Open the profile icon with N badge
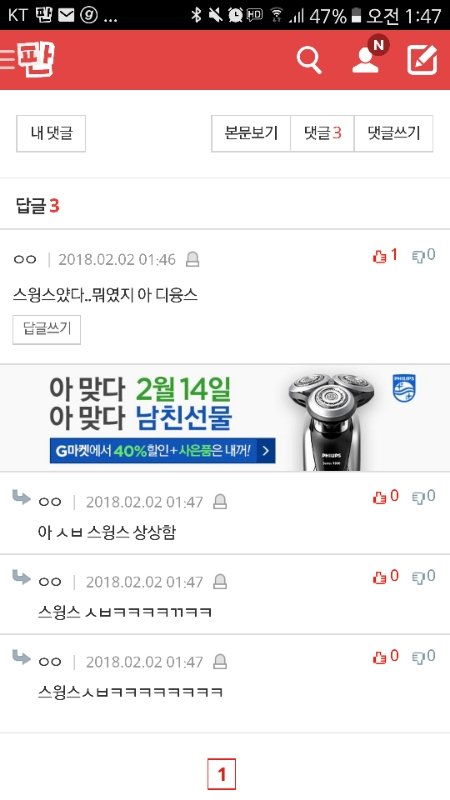The width and height of the screenshot is (450, 800). coord(368,56)
